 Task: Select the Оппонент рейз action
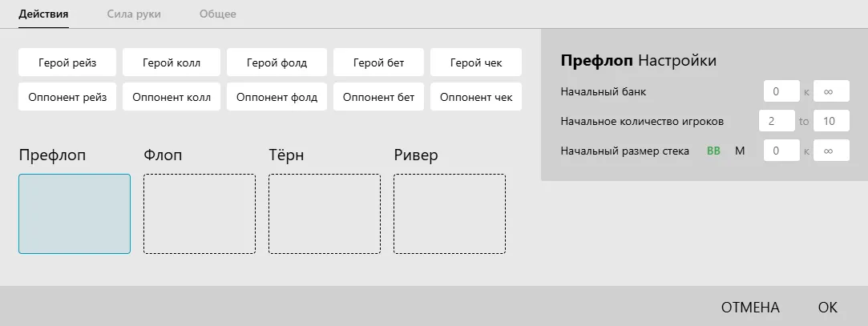point(67,98)
